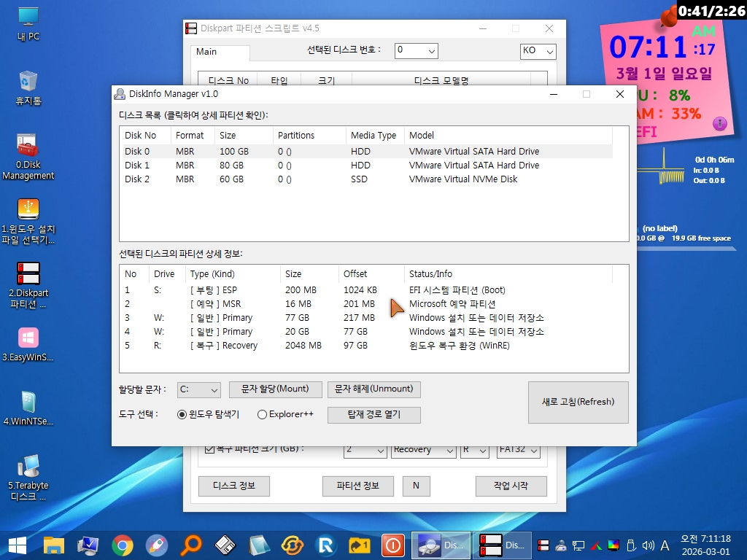This screenshot has width=747, height=560.
Task: Open the Recovery type dropdown in Diskpart
Action: click(x=424, y=451)
